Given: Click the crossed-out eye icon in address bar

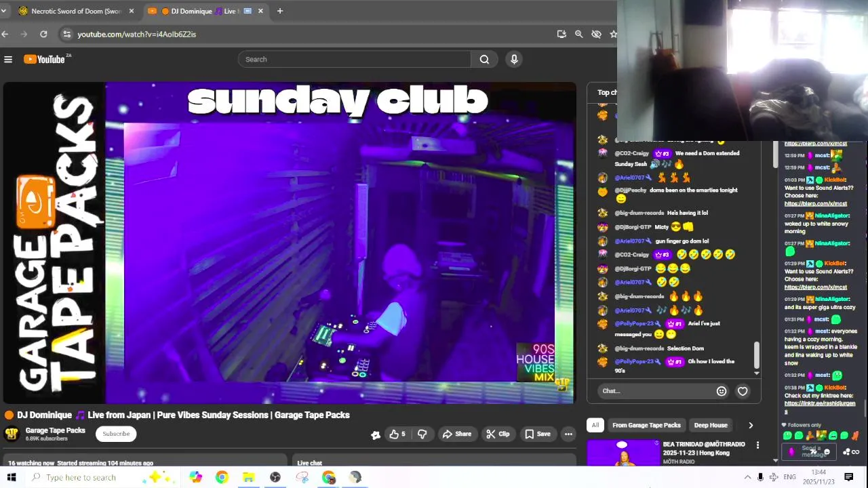Looking at the screenshot, I should [596, 34].
